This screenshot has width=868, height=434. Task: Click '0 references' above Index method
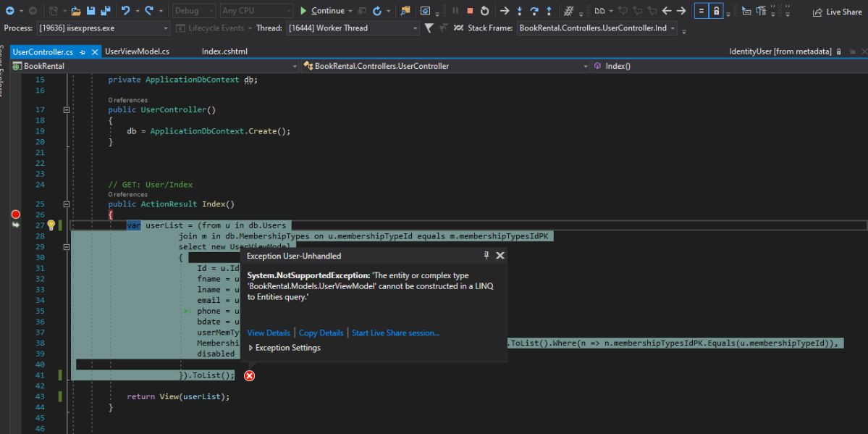coord(128,195)
